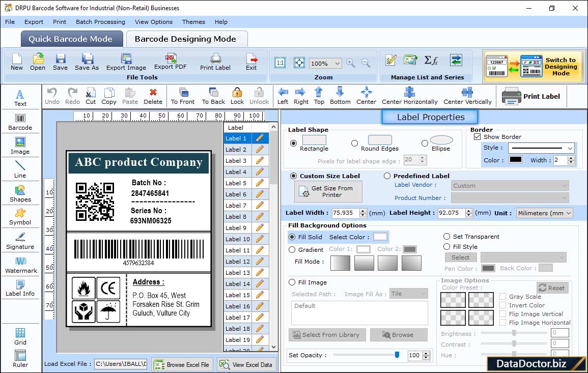Click the Switch to Designing Mode button

534,66
